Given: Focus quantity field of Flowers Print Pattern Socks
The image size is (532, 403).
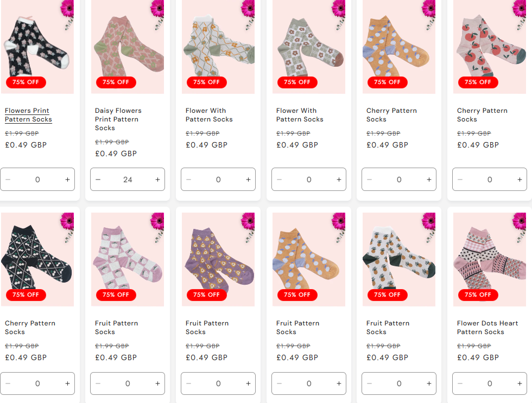Looking at the screenshot, I should point(37,180).
